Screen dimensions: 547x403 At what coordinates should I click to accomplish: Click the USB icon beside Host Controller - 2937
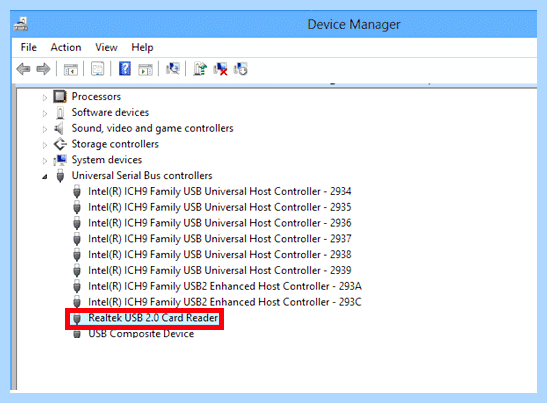click(x=77, y=239)
